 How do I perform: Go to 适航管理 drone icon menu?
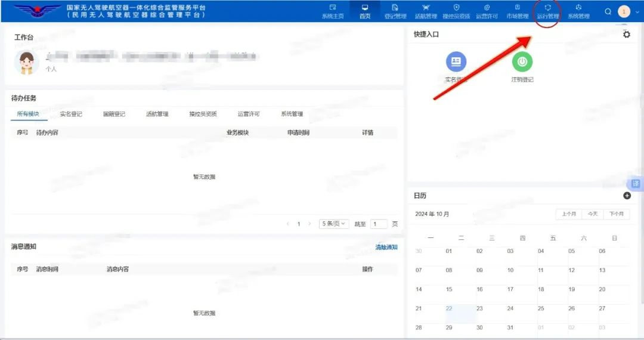click(x=425, y=11)
